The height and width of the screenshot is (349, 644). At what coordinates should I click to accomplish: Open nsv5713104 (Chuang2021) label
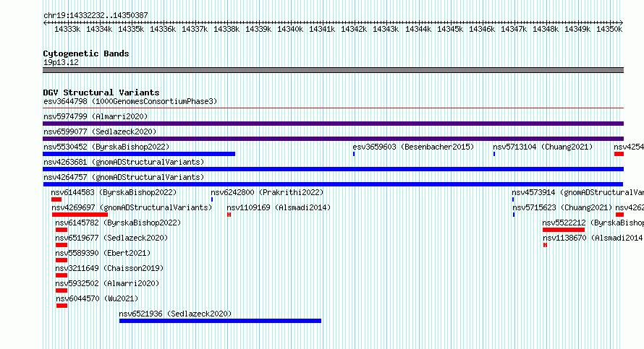[543, 147]
